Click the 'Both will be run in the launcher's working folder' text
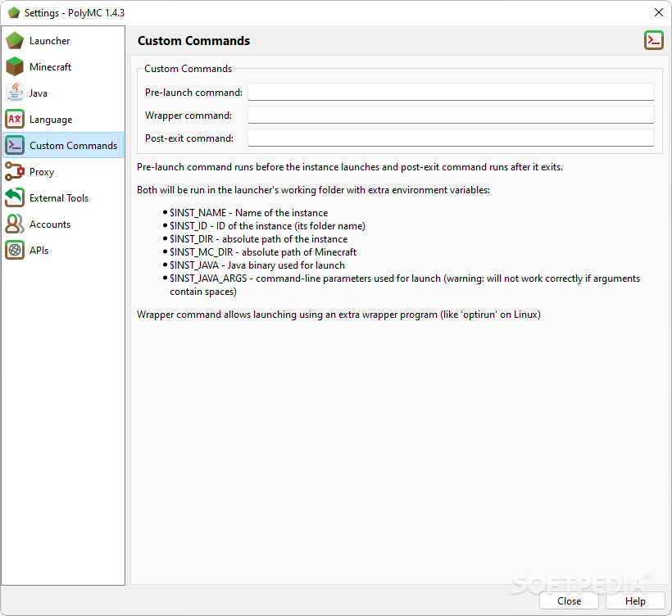This screenshot has width=672, height=616. tap(313, 190)
